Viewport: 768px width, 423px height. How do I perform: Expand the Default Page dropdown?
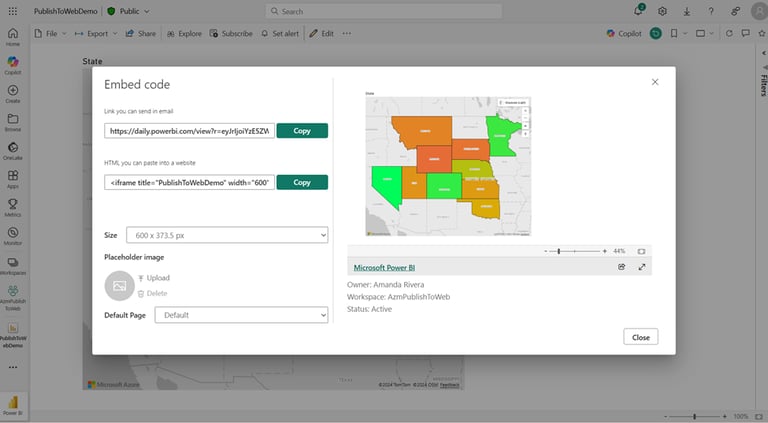click(x=241, y=315)
